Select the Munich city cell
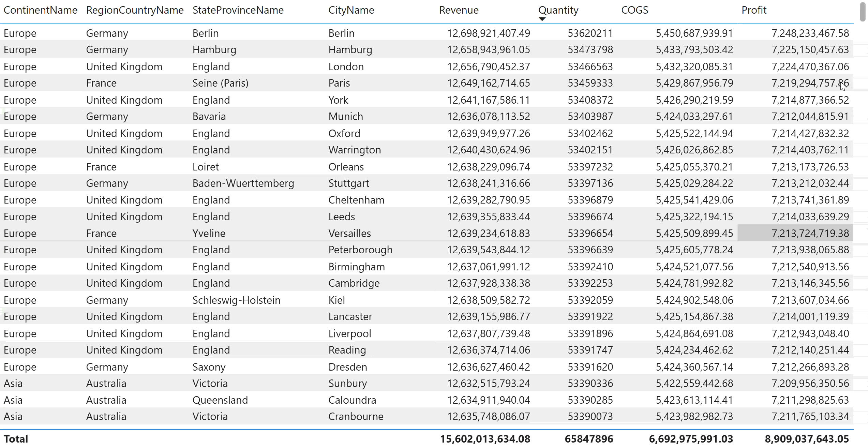 346,117
